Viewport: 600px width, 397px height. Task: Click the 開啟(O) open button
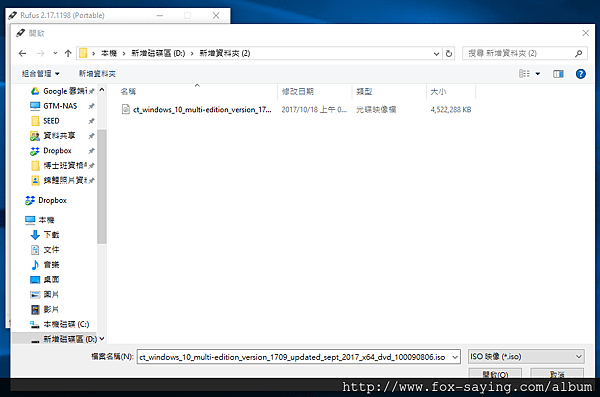click(x=495, y=374)
